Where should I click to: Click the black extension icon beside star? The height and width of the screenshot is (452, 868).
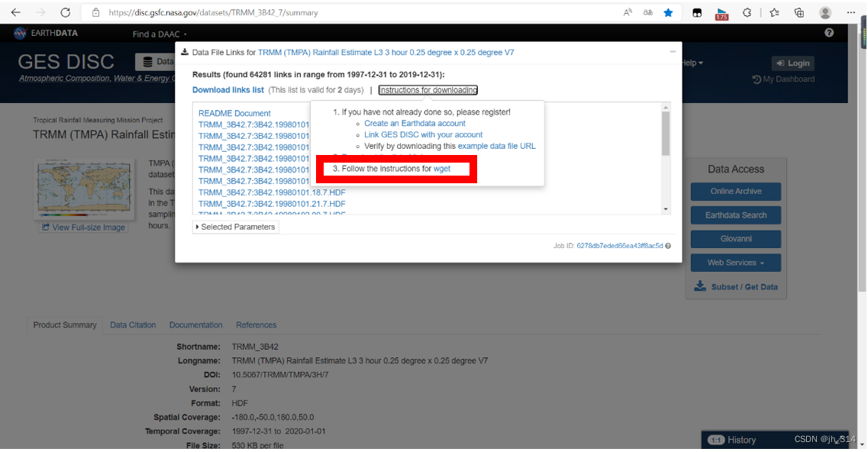click(x=697, y=13)
